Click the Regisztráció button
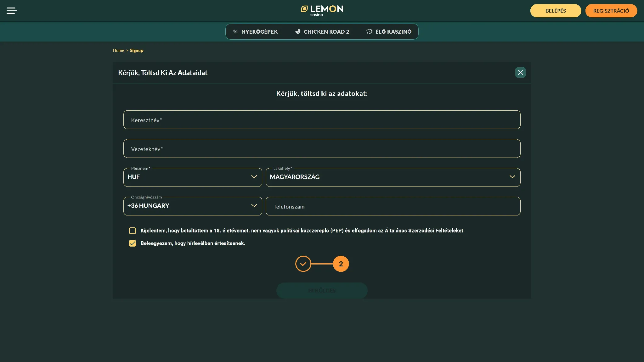 (x=611, y=11)
